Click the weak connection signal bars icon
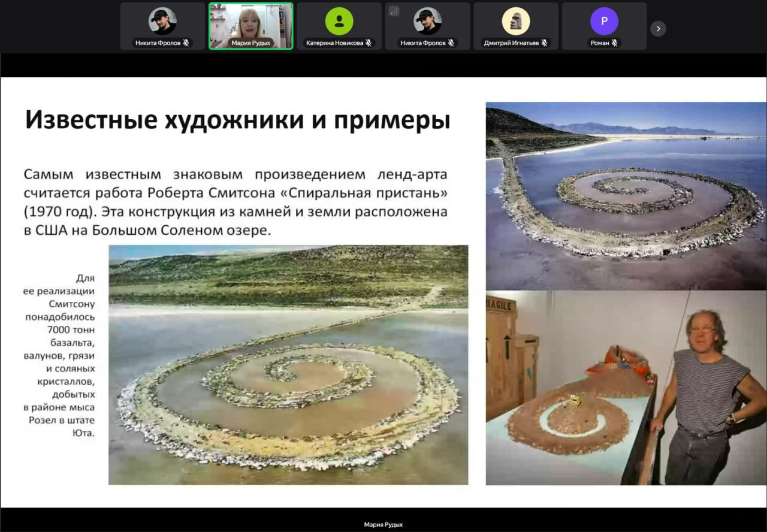 394,11
